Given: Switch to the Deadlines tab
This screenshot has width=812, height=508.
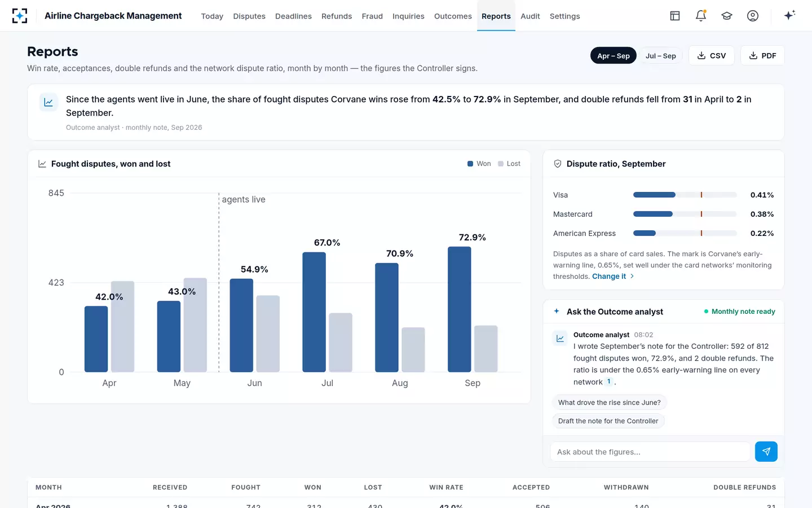Looking at the screenshot, I should [x=293, y=16].
